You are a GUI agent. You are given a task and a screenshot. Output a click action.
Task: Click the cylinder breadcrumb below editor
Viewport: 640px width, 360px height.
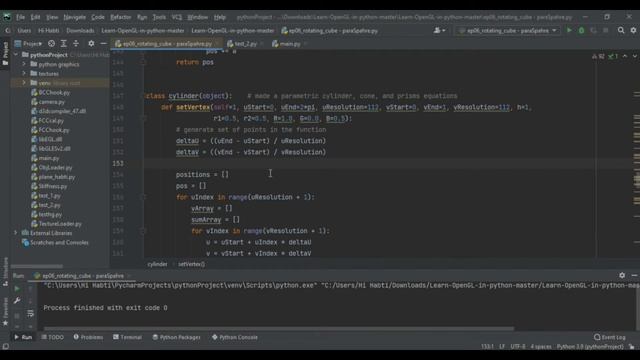click(x=157, y=264)
